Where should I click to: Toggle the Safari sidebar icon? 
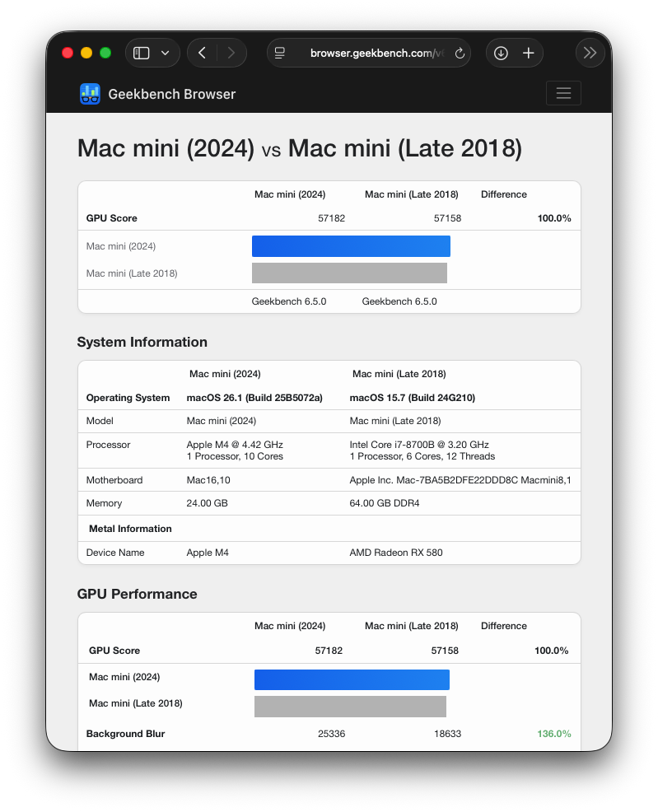coord(142,53)
